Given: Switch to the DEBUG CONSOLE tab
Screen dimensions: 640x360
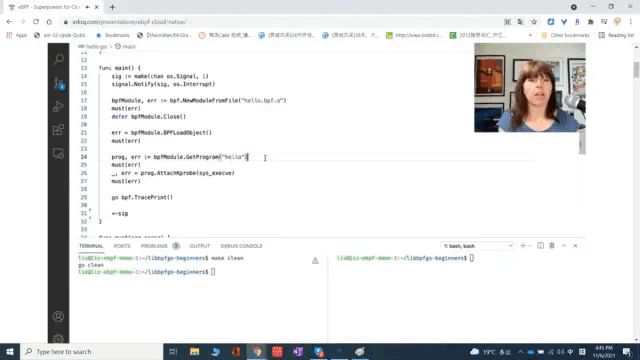Looking at the screenshot, I should (241, 246).
